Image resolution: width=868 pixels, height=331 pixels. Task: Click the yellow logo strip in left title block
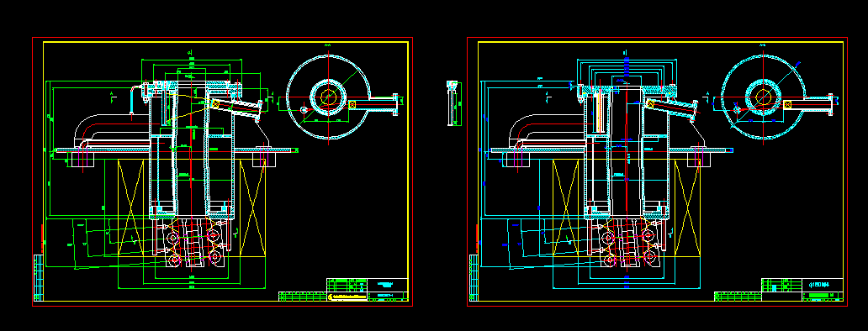tap(347, 297)
